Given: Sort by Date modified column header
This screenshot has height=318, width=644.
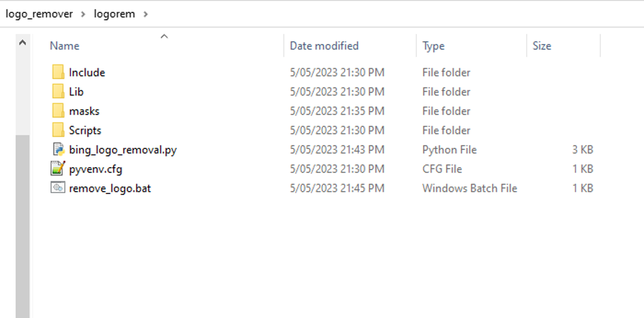Looking at the screenshot, I should tap(324, 46).
